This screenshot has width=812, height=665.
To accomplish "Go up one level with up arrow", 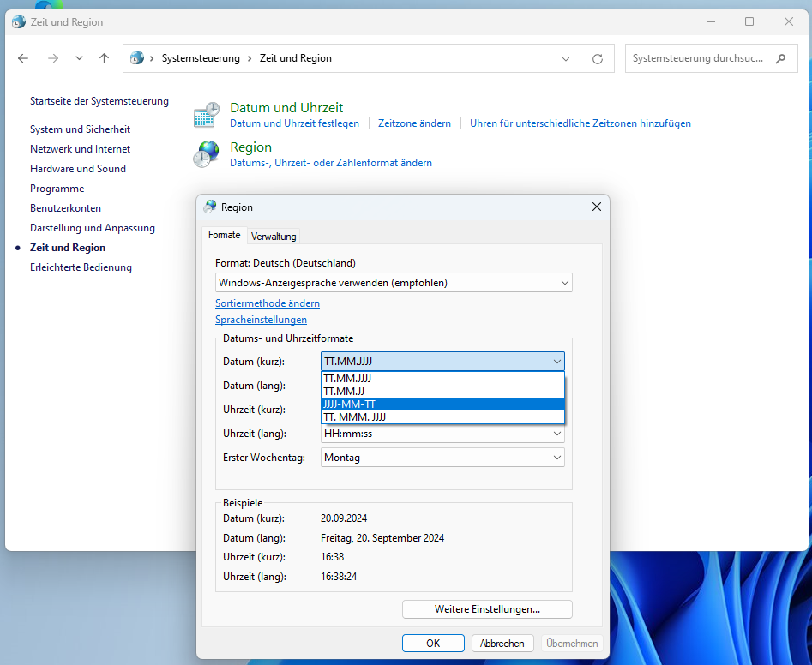I will point(104,58).
